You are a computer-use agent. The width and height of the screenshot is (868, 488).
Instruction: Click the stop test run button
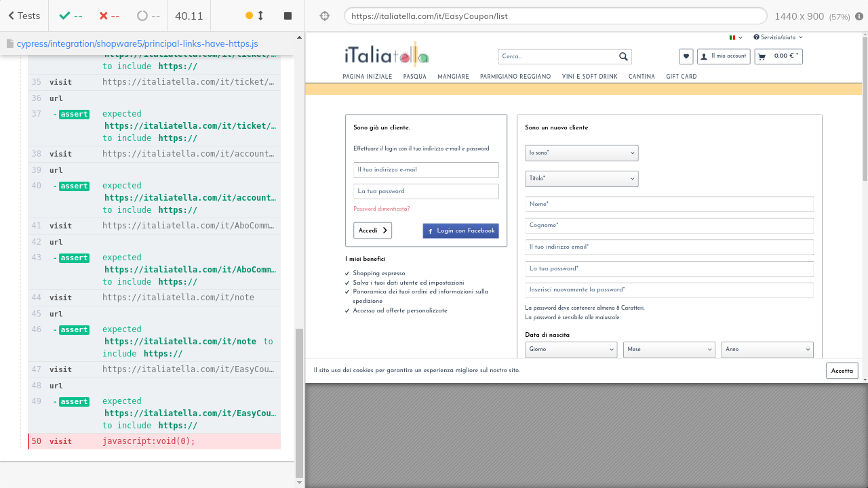(288, 16)
